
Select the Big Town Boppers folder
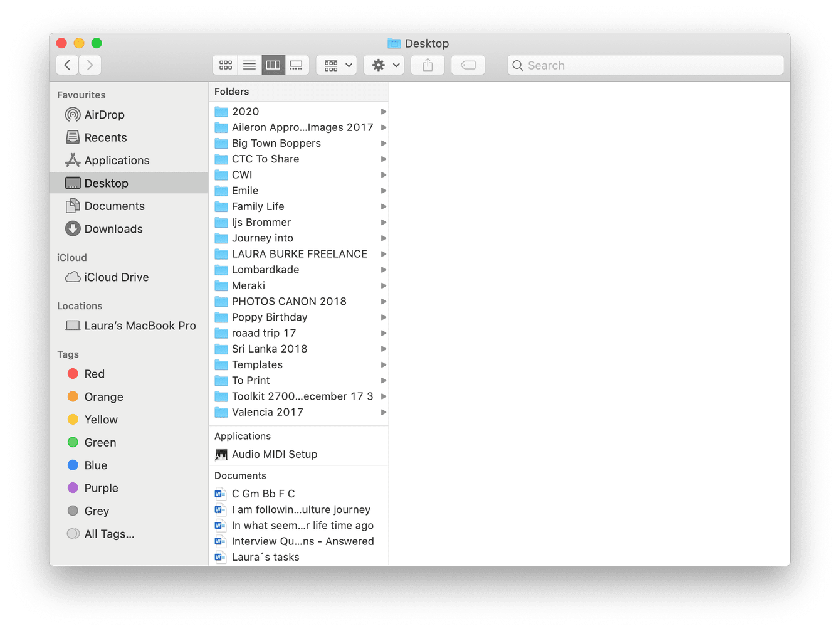coord(276,143)
